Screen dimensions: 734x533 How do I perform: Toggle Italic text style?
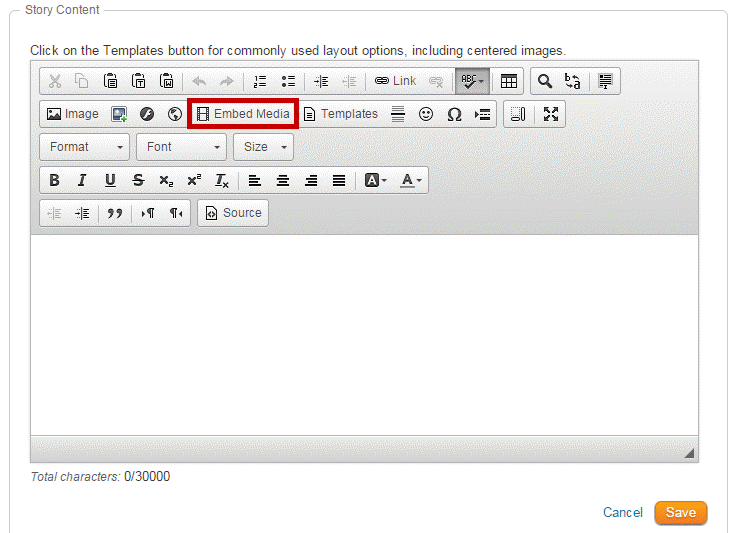[82, 180]
